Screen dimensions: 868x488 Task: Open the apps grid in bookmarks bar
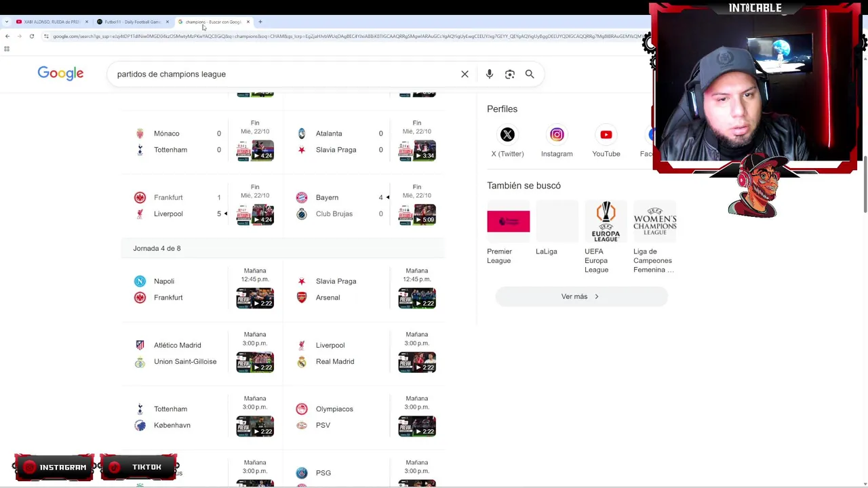click(x=7, y=49)
